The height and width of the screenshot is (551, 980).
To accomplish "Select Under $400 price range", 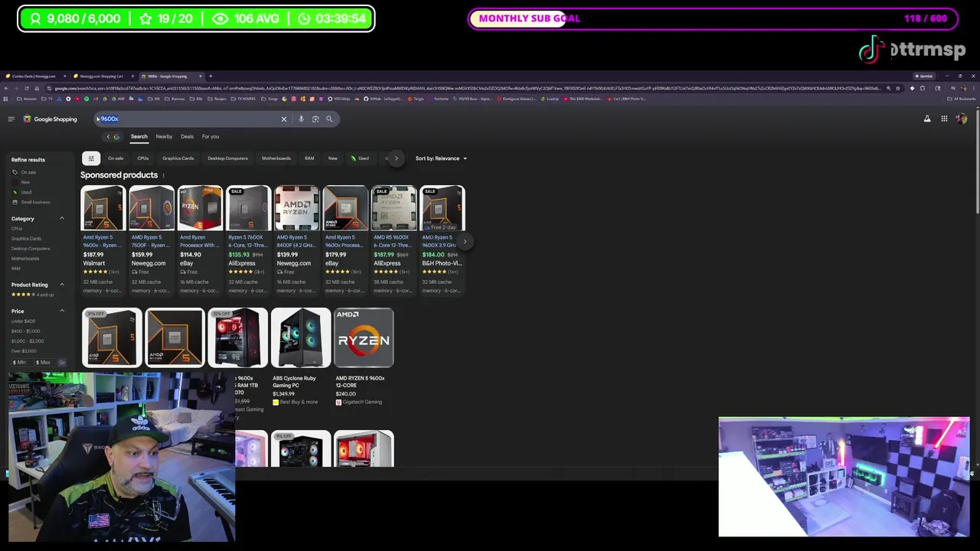I will pyautogui.click(x=23, y=321).
